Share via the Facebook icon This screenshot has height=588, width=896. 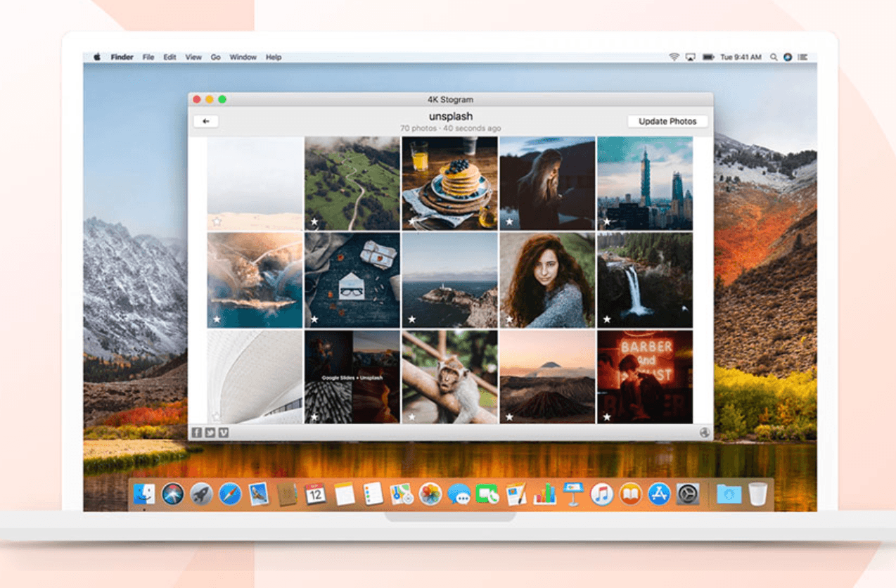tap(197, 433)
